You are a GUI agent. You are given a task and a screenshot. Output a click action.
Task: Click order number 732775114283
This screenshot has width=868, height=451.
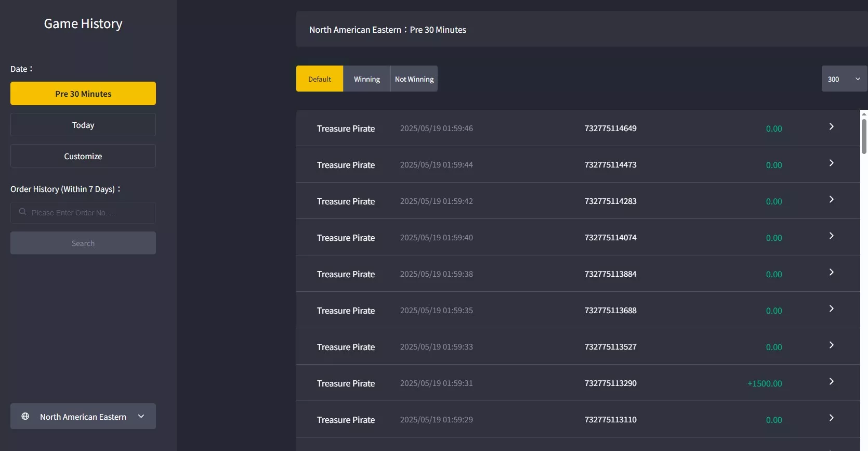point(610,201)
